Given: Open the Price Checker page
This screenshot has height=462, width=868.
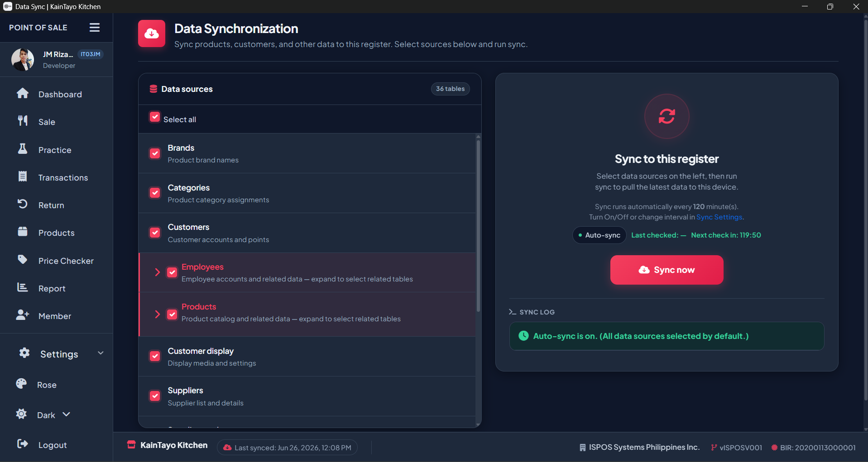Looking at the screenshot, I should click(56, 261).
